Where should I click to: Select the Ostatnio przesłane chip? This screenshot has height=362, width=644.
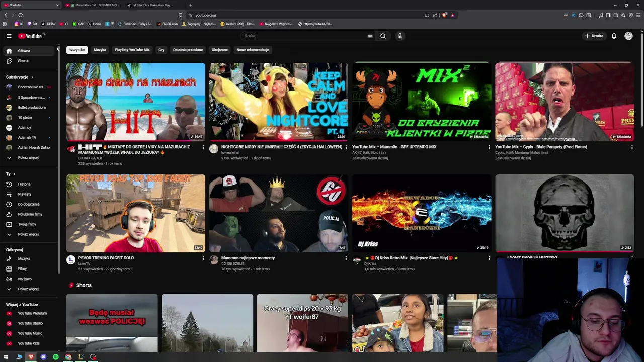[x=188, y=50]
